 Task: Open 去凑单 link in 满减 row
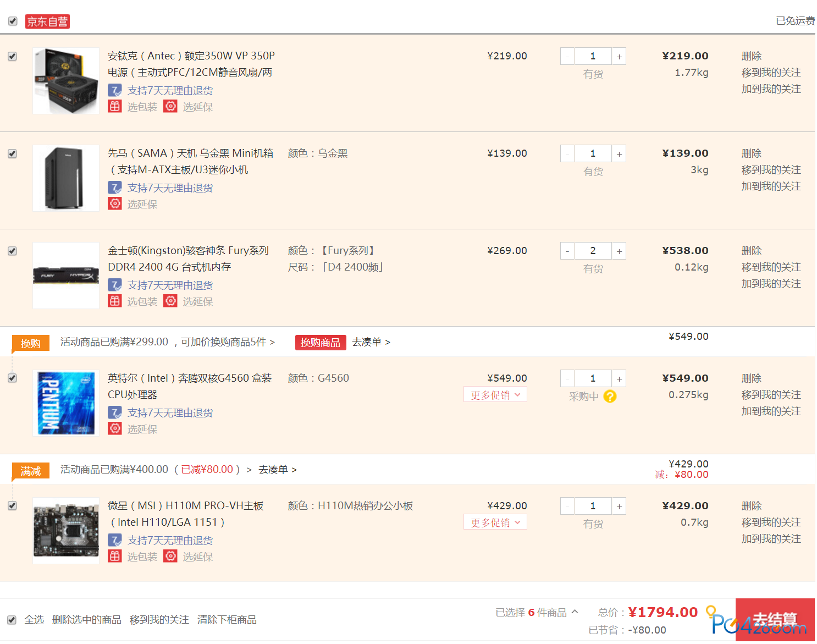[x=278, y=470]
